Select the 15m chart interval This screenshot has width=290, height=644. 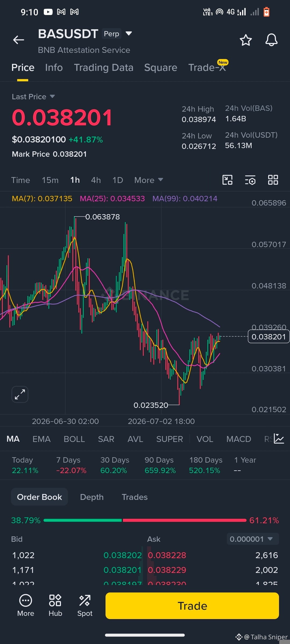pyautogui.click(x=50, y=180)
